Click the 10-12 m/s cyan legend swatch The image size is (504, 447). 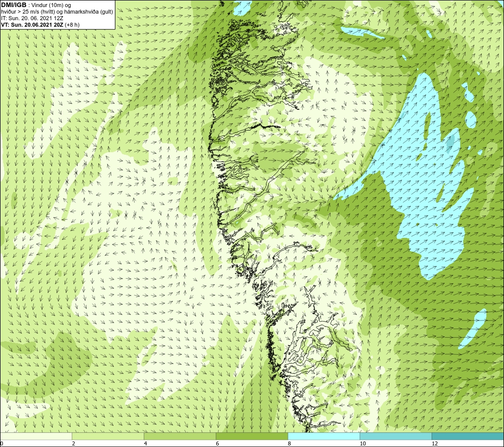pos(396,436)
